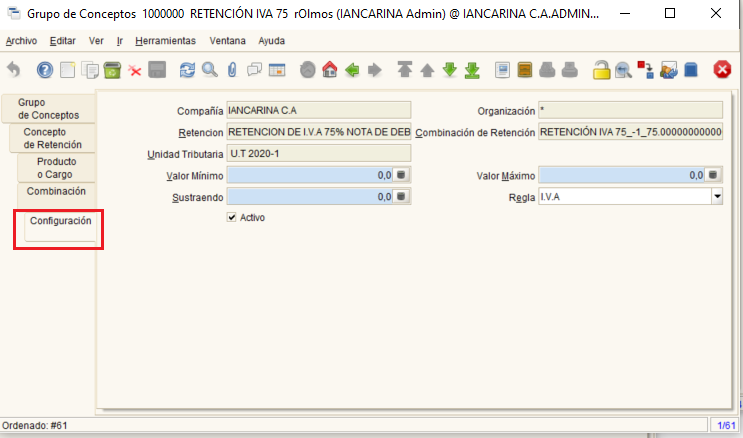The image size is (743, 438).
Task: Click the print preview icon
Action: (547, 70)
